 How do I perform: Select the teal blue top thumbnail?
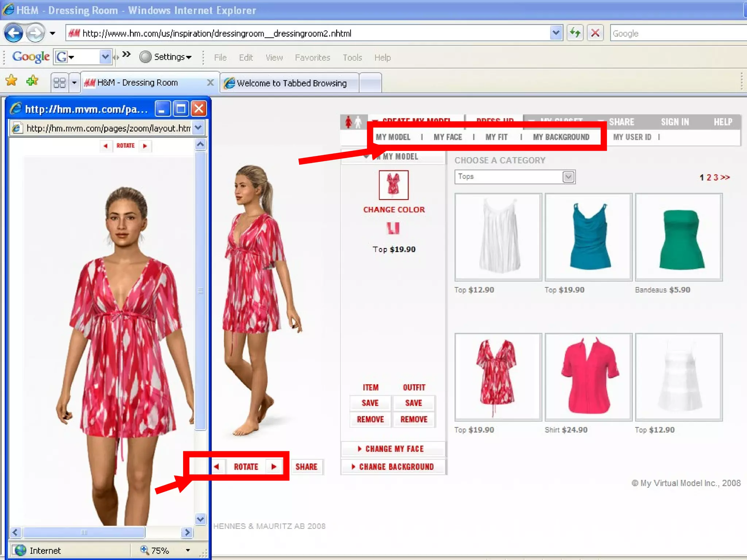tap(588, 237)
